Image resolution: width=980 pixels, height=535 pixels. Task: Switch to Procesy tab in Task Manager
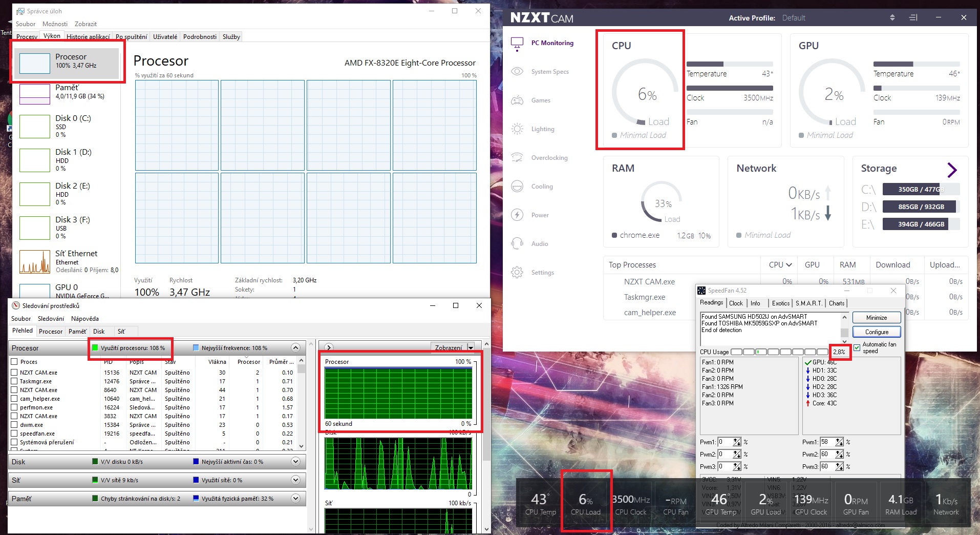pos(27,37)
